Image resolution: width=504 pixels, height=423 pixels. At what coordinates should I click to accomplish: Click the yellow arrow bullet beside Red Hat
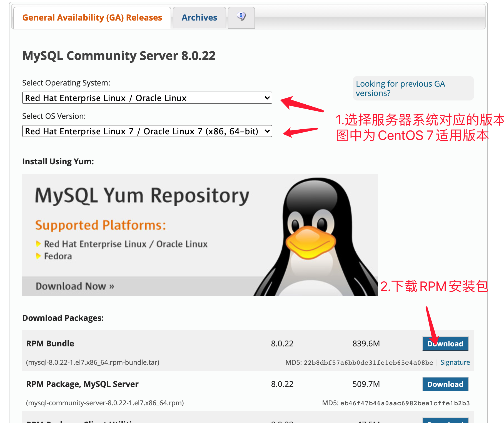[x=38, y=244]
